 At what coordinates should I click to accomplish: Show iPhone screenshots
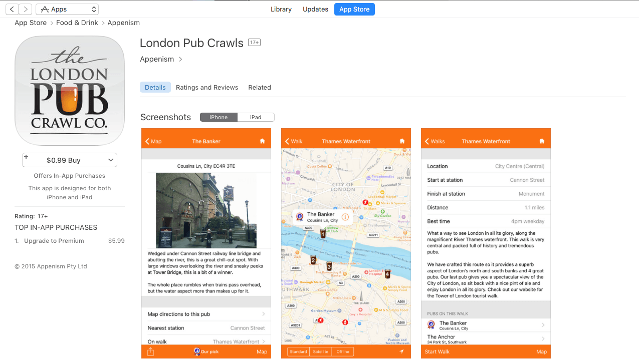tap(219, 117)
